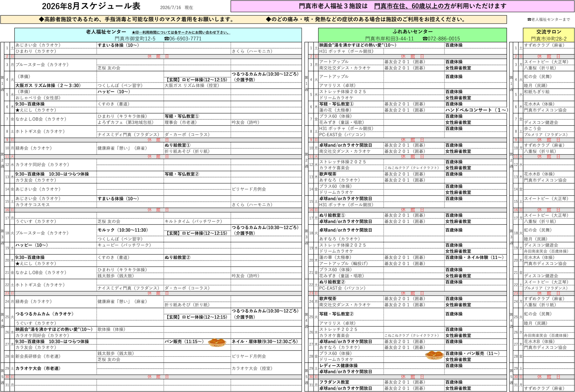Select the yellow 交流サロン header

(548, 35)
